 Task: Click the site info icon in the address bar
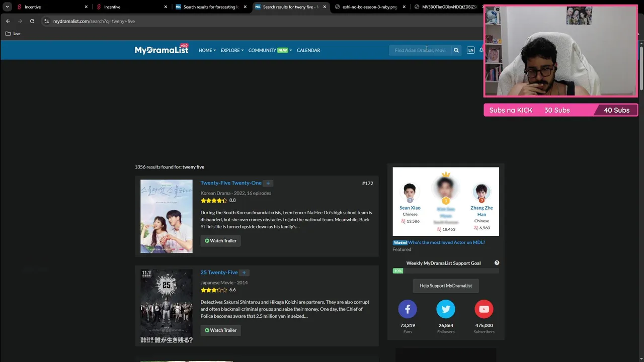(x=46, y=21)
